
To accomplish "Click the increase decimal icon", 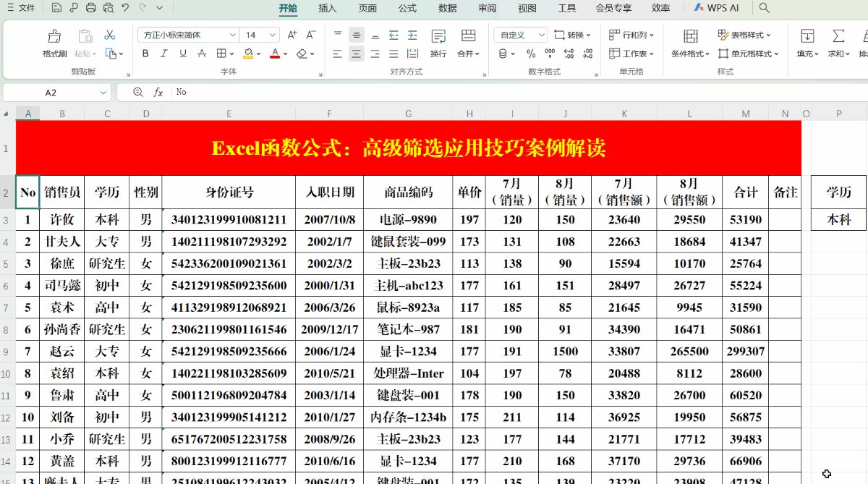I will click(x=569, y=54).
